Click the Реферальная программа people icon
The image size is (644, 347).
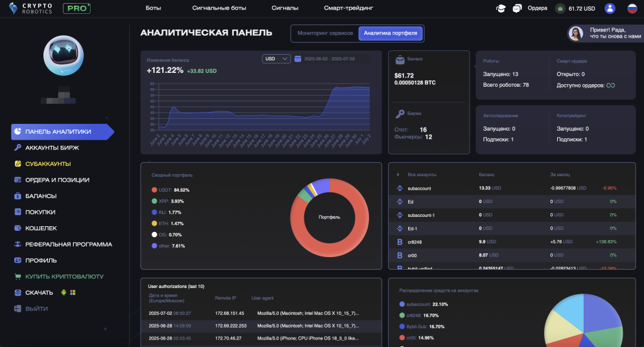pos(18,244)
